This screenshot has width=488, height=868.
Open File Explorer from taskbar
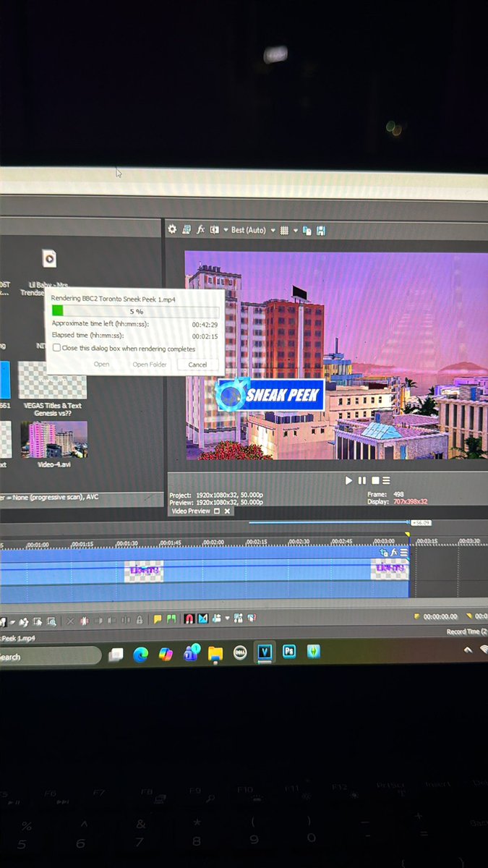coord(215,653)
